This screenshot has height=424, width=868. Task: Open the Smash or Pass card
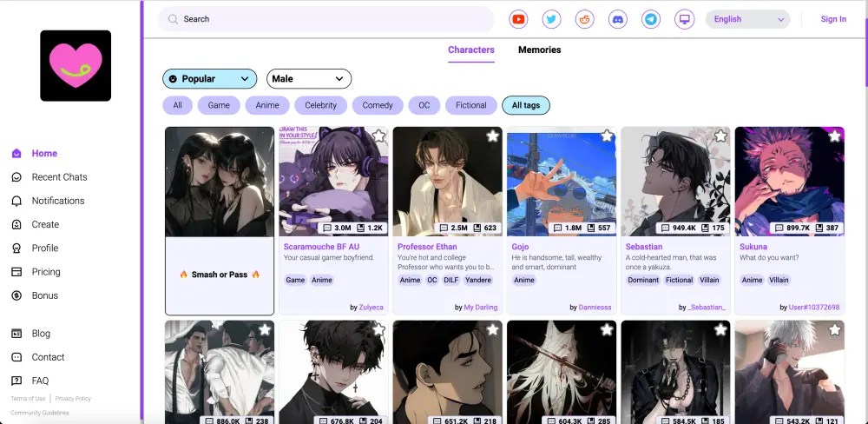point(220,222)
